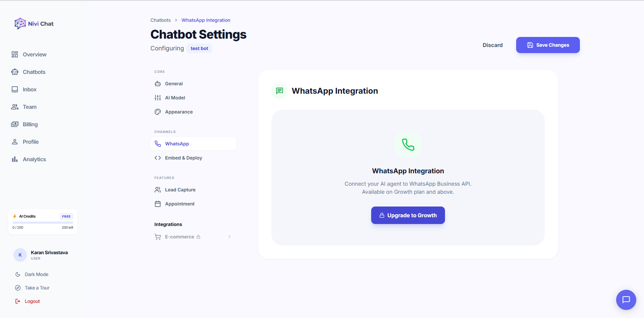Click the Logout exit icon
This screenshot has width=644, height=318.
click(18, 301)
